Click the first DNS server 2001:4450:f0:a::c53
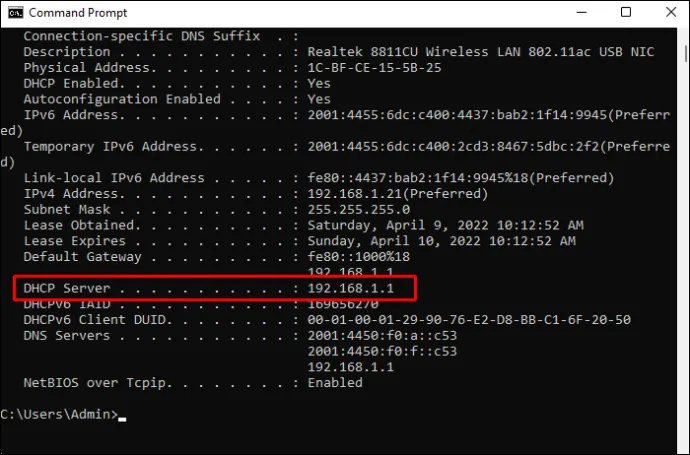Viewport: 690px width, 455px height. point(382,336)
